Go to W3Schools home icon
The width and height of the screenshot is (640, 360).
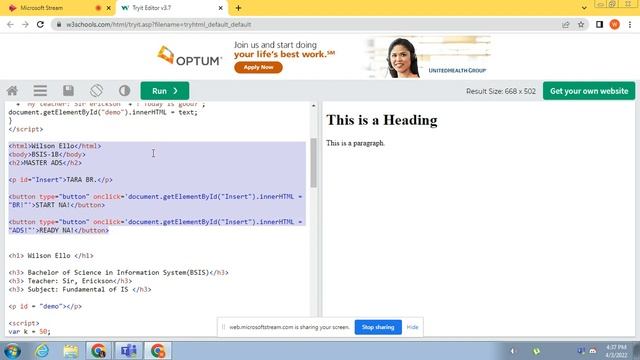(x=12, y=91)
